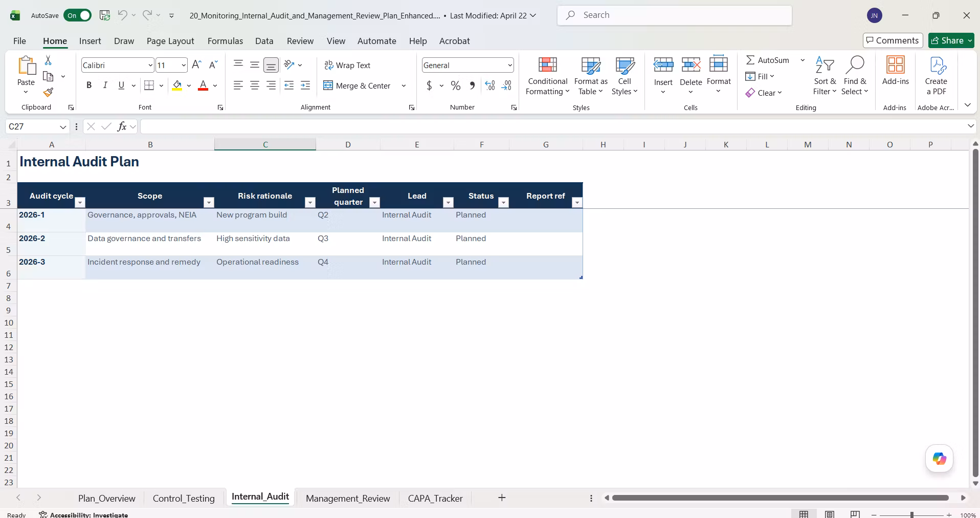
Task: Switch to Normal view in status bar
Action: 804,514
